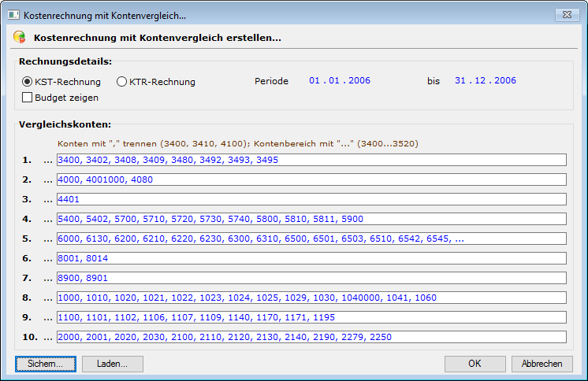Click the Sichern... button

click(x=45, y=364)
